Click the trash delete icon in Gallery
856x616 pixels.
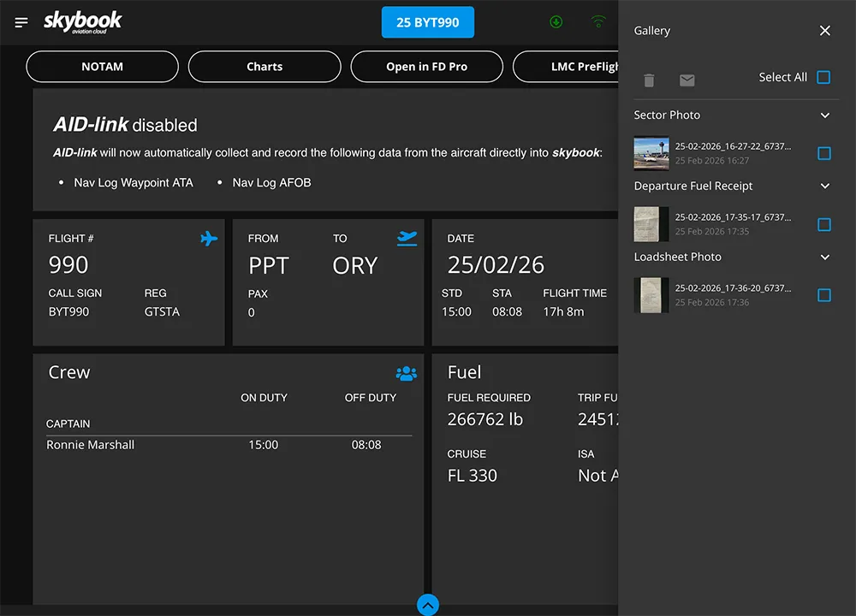(x=649, y=80)
